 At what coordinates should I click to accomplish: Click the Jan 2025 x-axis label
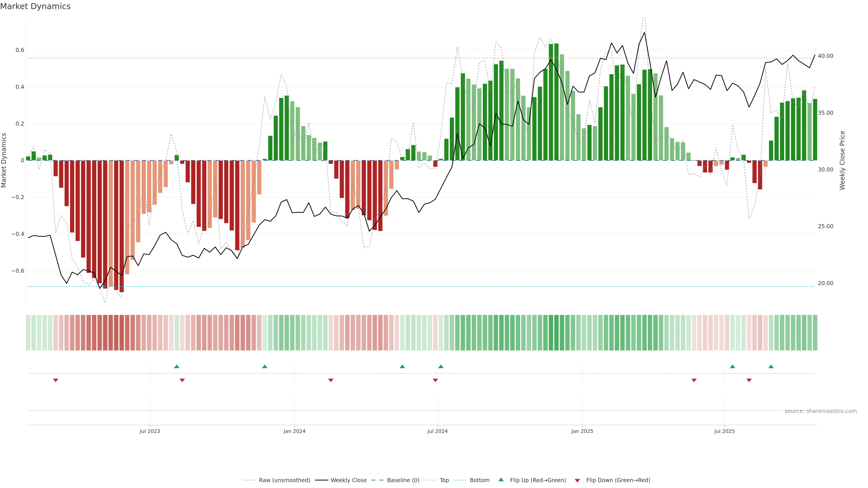click(582, 431)
